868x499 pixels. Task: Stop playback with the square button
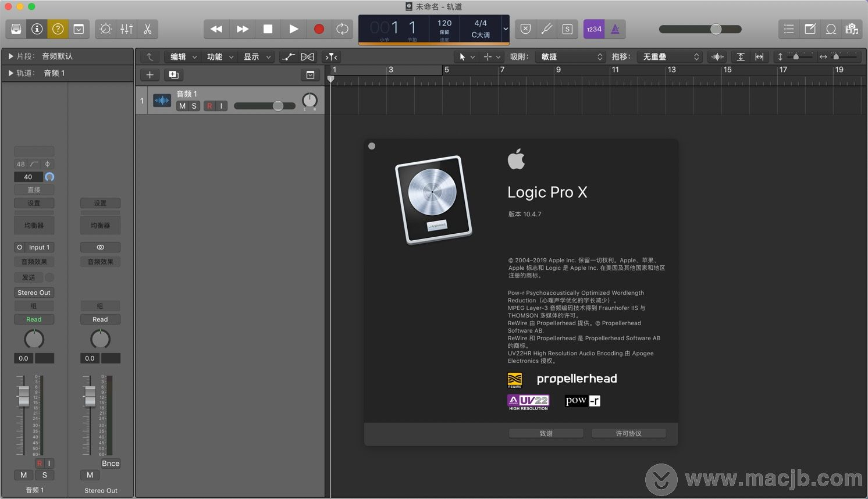[268, 29]
